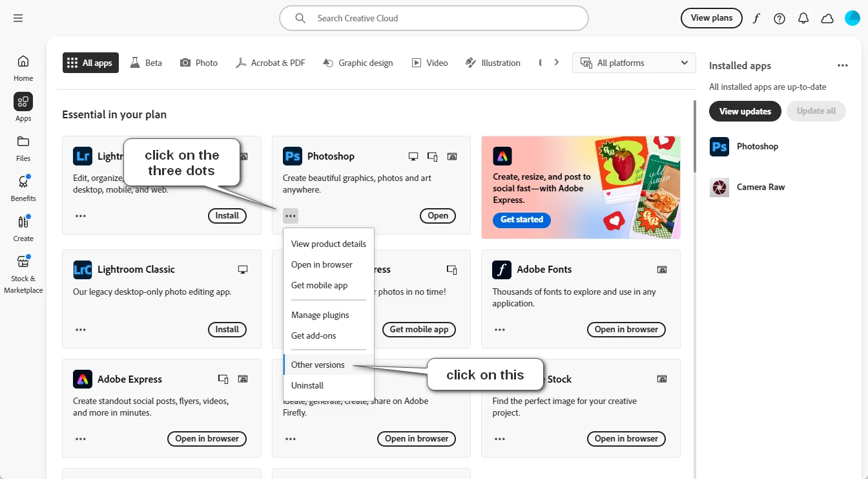Click the apps list vertical scrollbar

pyautogui.click(x=695, y=136)
